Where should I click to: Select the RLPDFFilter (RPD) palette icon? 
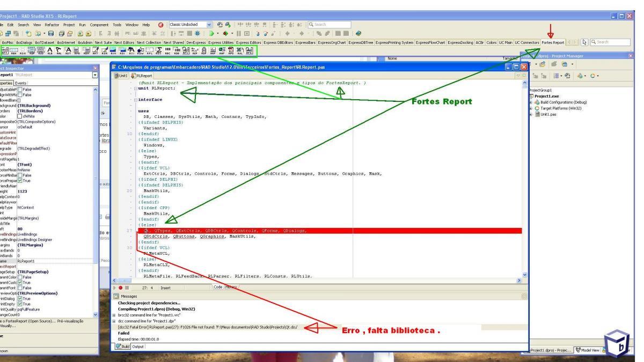tap(230, 50)
